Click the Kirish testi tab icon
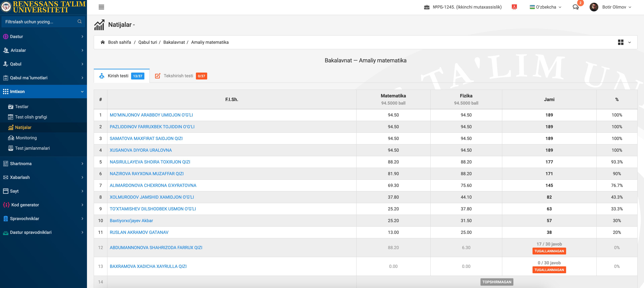 pos(102,76)
